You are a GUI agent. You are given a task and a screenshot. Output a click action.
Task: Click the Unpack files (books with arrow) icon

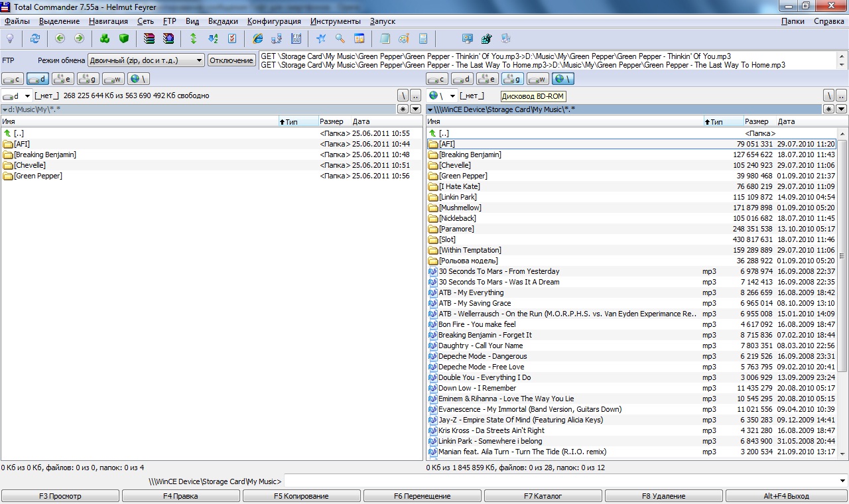(168, 38)
